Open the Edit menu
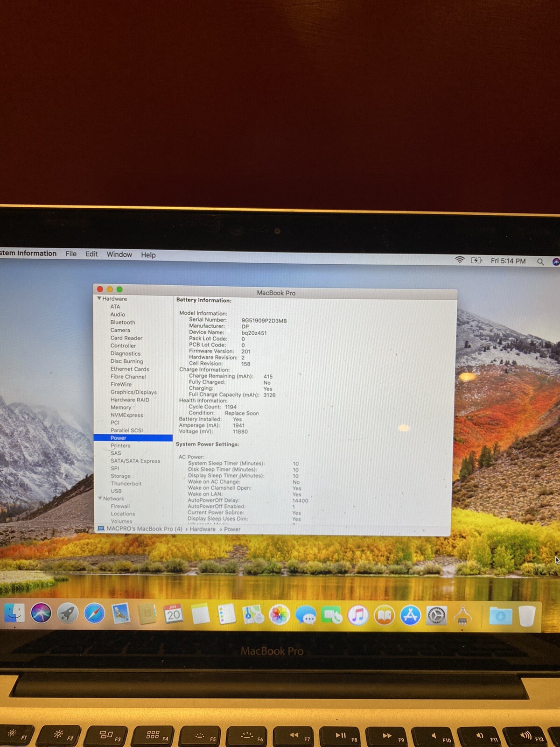The image size is (560, 747). (x=91, y=254)
